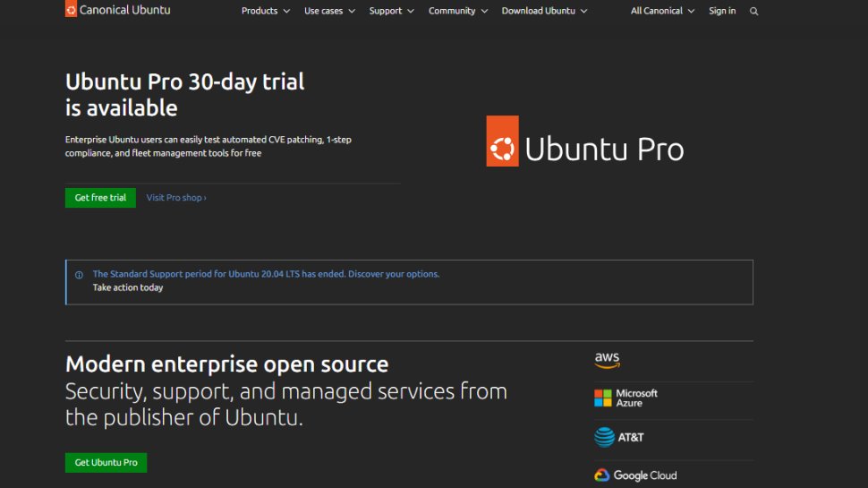Click the 'Ubuntu Pro 30-day trial is available' heading

click(x=185, y=95)
